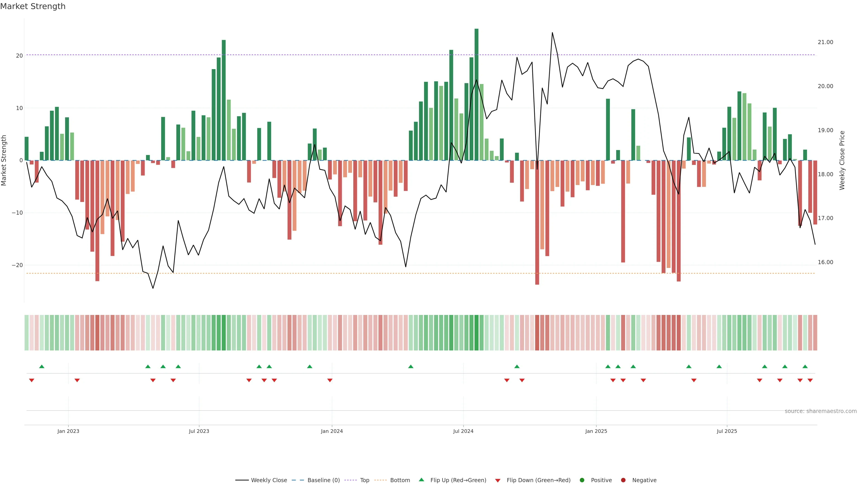Image resolution: width=868 pixels, height=488 pixels.
Task: Click Flip Up green triangle legend icon
Action: [x=421, y=480]
